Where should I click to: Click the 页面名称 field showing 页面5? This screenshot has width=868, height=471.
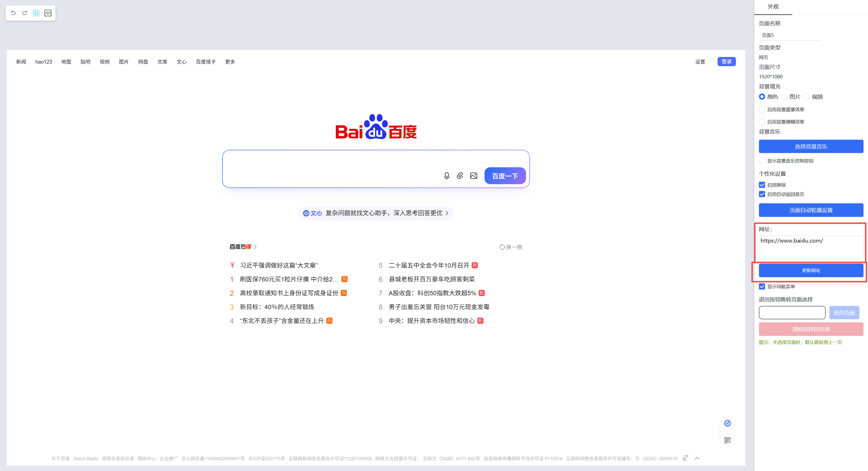[x=789, y=35]
